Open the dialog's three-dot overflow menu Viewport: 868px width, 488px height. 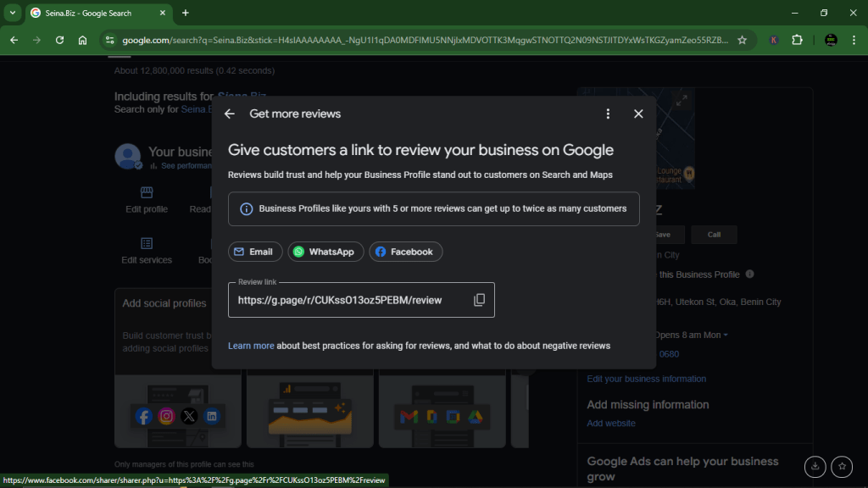(608, 113)
